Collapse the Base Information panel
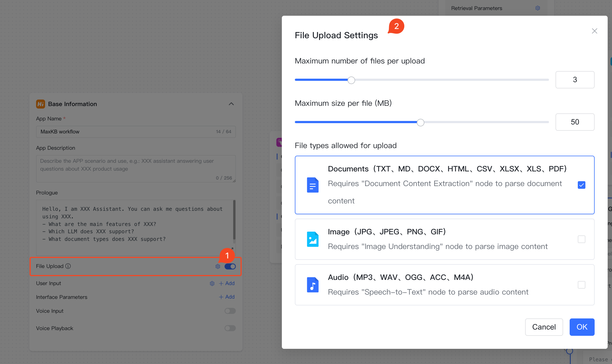612x364 pixels. 231,104
